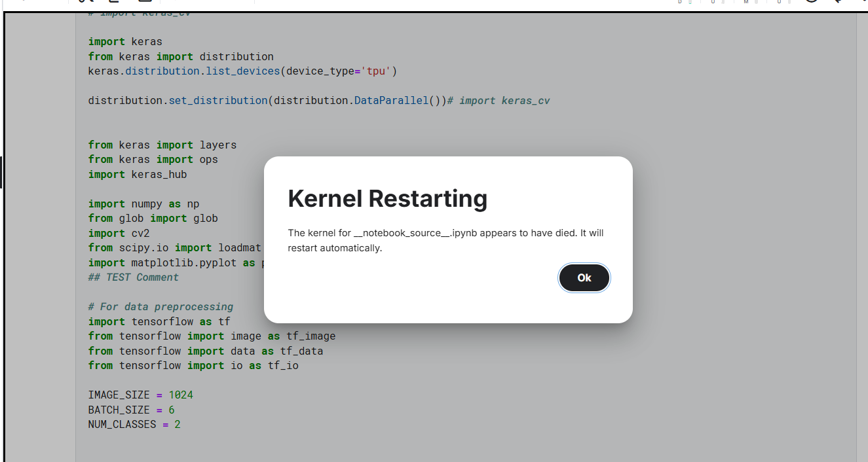Click the "import numpy as np" line
The height and width of the screenshot is (462, 868).
click(x=144, y=204)
